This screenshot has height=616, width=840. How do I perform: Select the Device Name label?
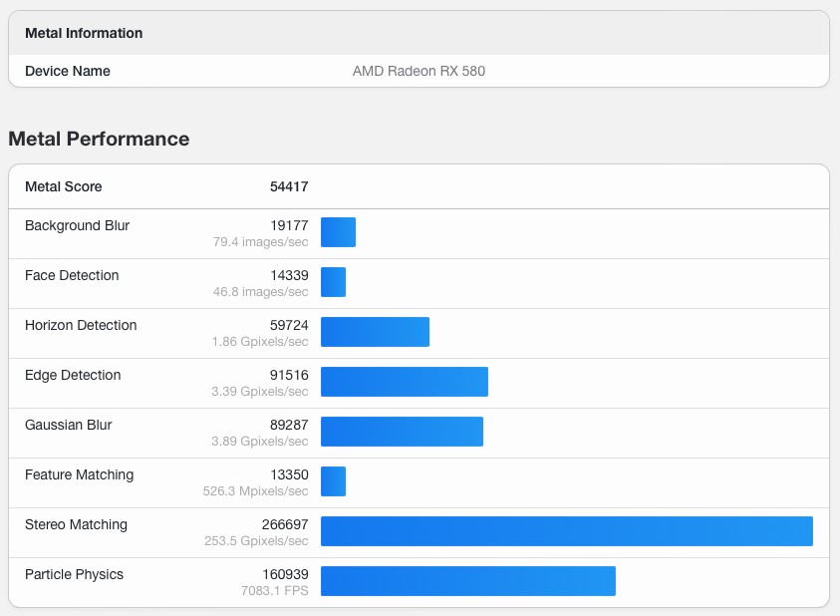click(68, 71)
